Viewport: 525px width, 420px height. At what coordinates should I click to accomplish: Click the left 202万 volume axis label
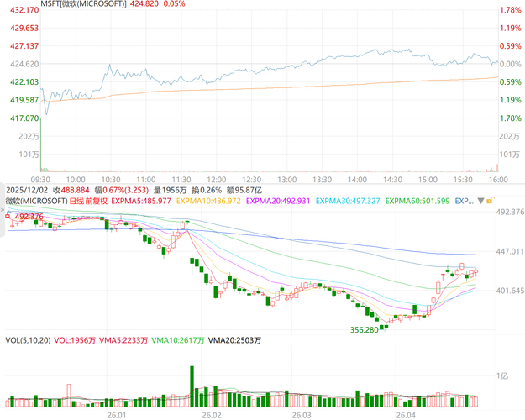click(29, 136)
